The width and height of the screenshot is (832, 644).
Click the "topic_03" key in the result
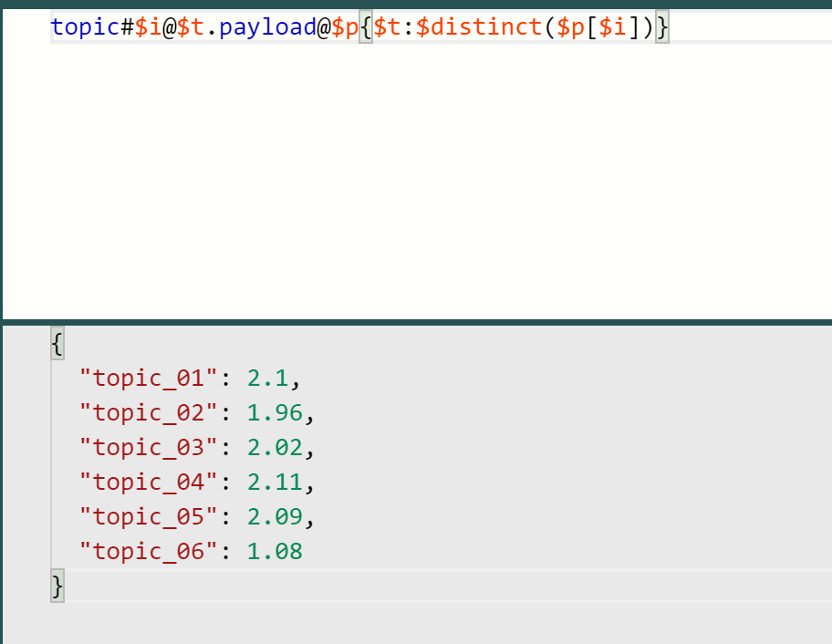click(149, 447)
